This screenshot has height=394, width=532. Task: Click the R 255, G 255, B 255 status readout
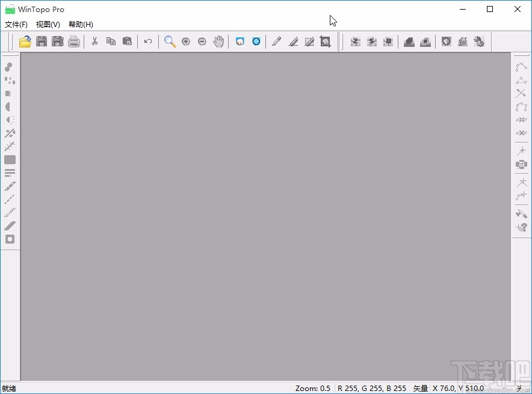(x=372, y=388)
